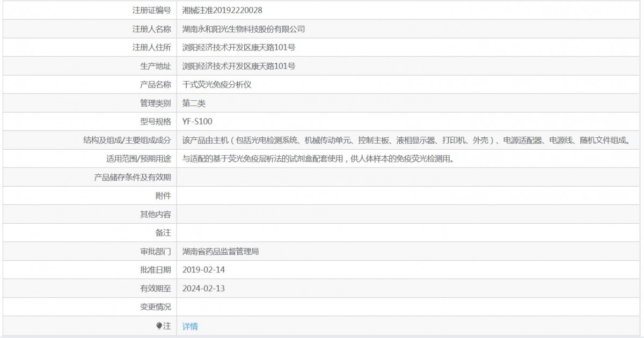Click the 注册人住所 address value
The image size is (644, 338).
point(239,47)
